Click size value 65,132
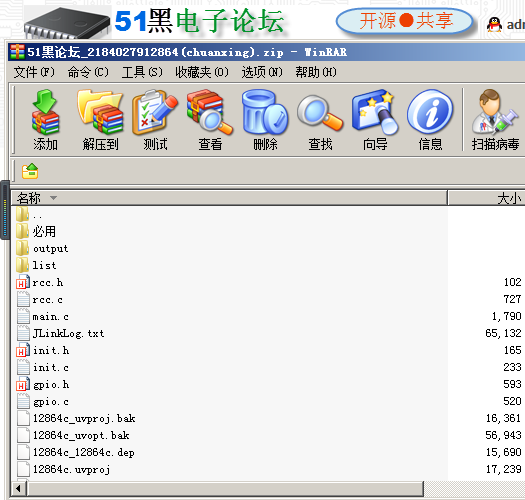This screenshot has height=500, width=525. [503, 333]
